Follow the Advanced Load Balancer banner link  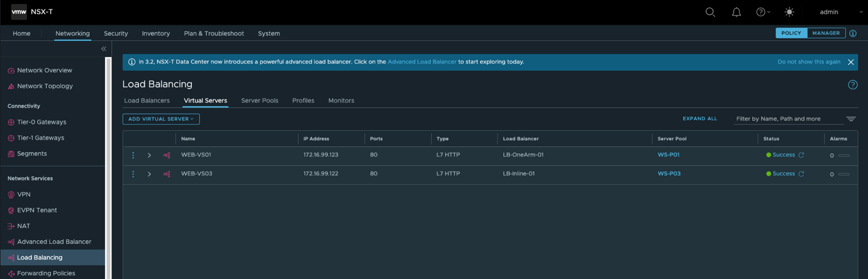coord(422,62)
